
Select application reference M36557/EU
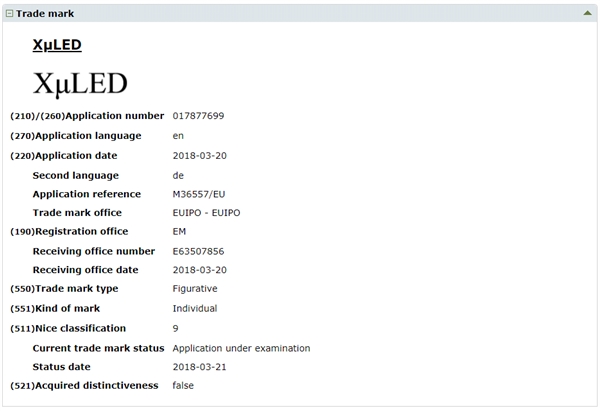[x=199, y=194]
